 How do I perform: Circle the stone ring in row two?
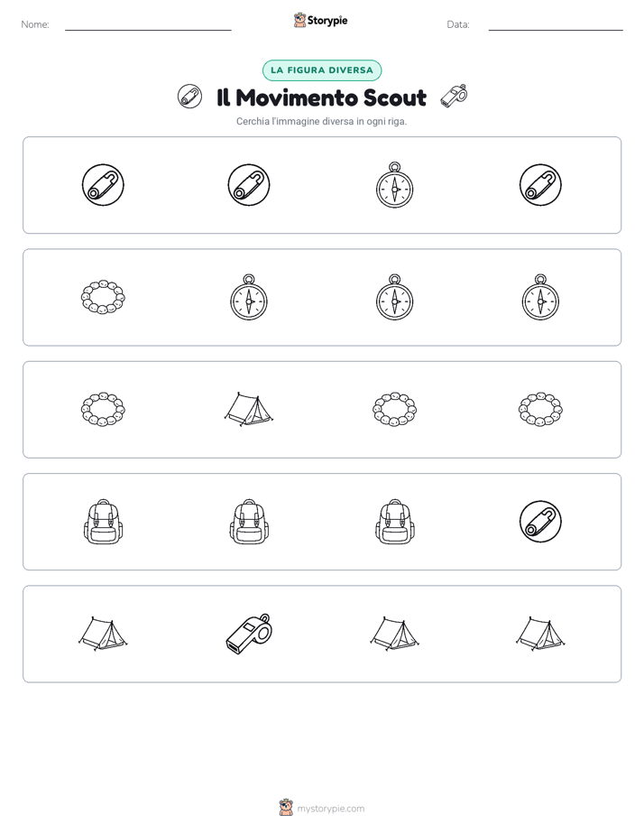103,297
